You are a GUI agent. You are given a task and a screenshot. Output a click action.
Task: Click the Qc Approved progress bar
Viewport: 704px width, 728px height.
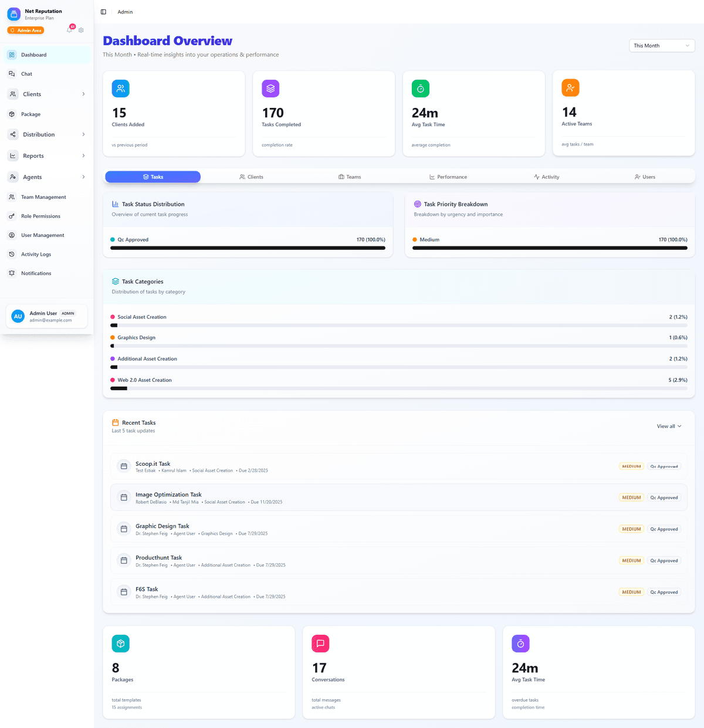pyautogui.click(x=248, y=248)
